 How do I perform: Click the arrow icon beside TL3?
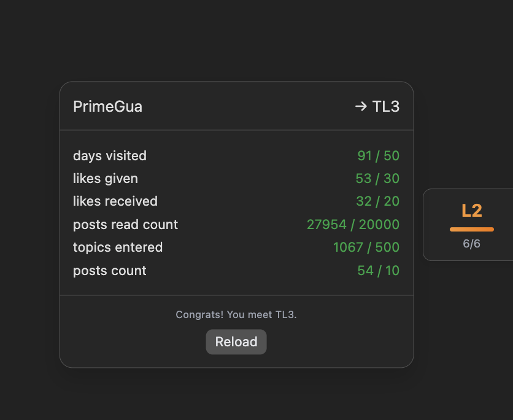tap(361, 106)
